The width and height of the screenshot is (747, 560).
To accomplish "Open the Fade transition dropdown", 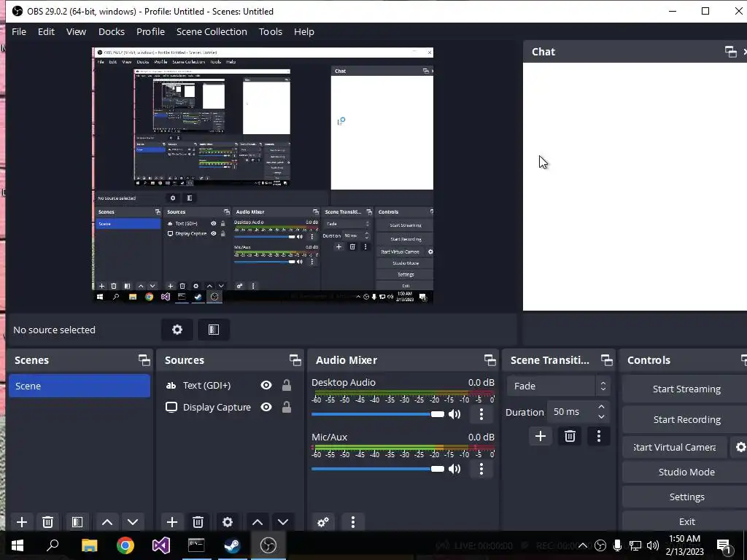I will tap(558, 386).
